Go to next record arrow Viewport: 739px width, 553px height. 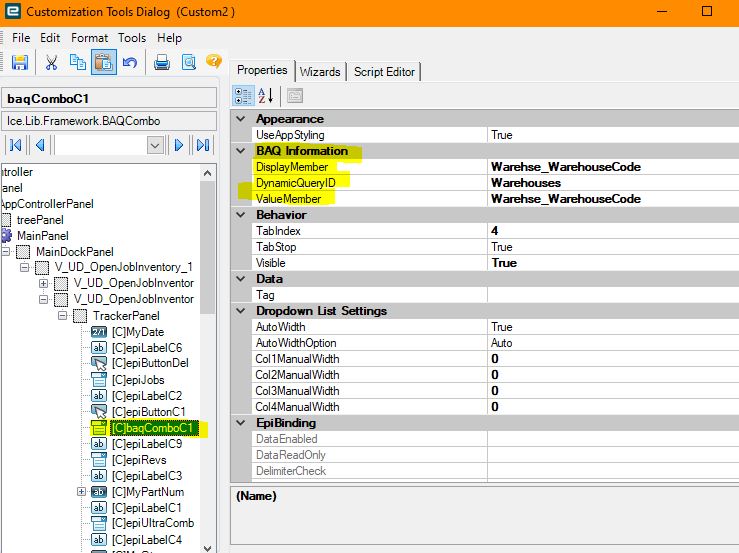(179, 145)
